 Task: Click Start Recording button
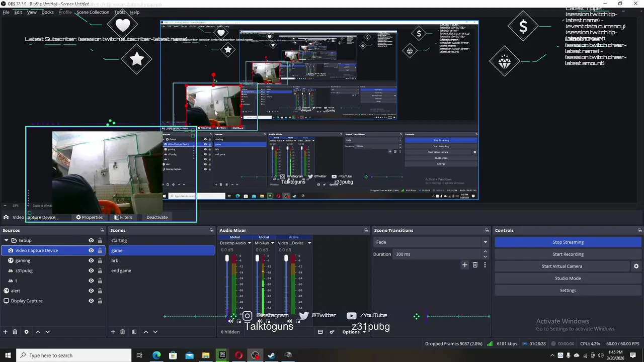coord(568,254)
